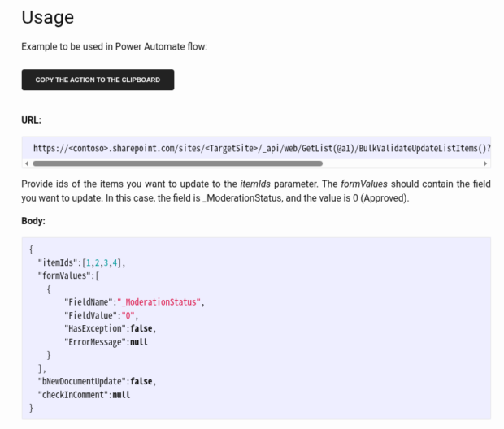Click the "FieldName" key in the JSON
The height and width of the screenshot is (429, 504).
[89, 302]
